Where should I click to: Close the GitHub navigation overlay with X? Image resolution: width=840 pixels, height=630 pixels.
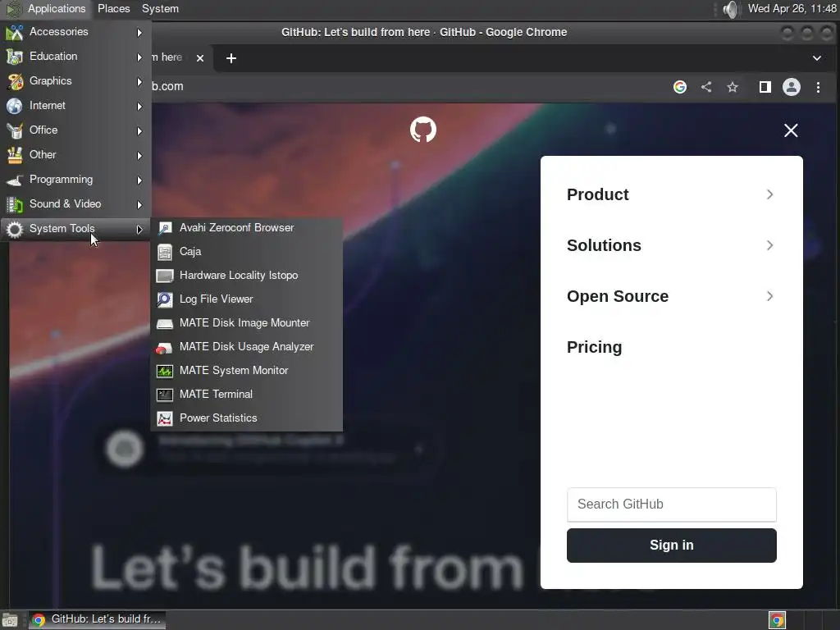(x=791, y=130)
